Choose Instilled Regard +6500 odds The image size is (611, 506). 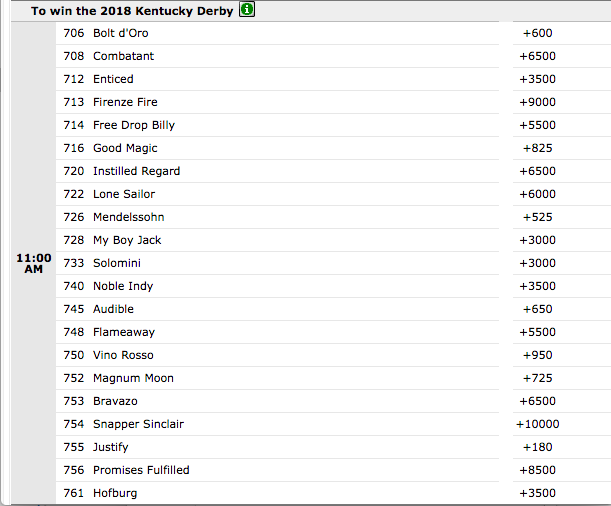coord(537,171)
